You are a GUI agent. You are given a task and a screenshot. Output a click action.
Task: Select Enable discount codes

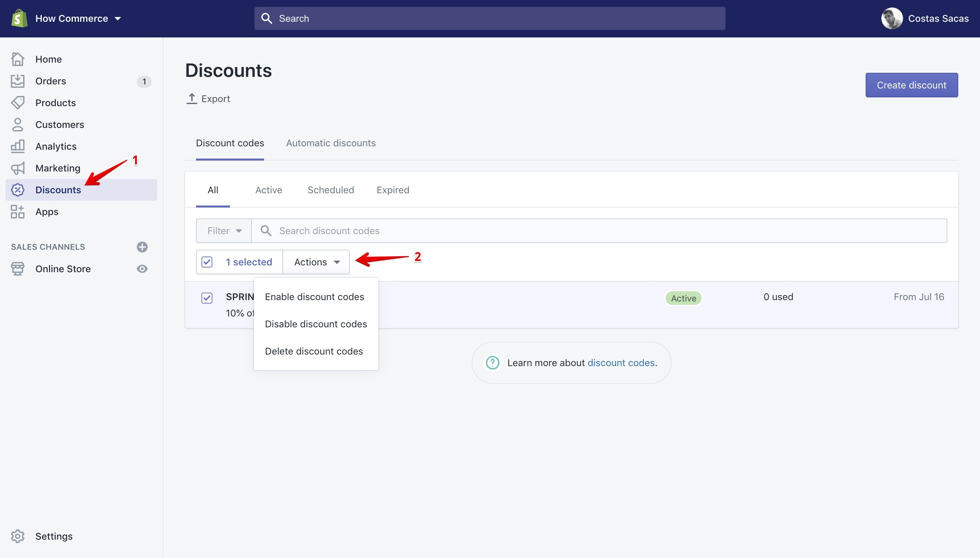314,297
